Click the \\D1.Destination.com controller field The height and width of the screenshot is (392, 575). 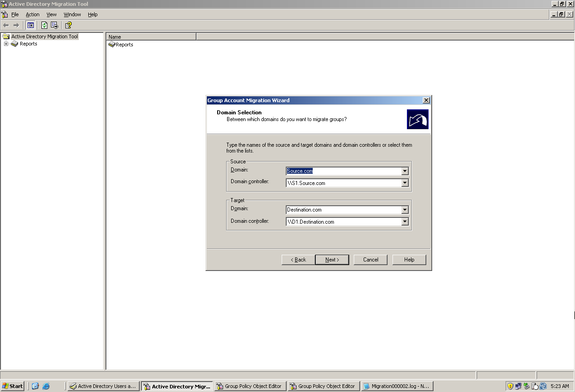point(343,222)
